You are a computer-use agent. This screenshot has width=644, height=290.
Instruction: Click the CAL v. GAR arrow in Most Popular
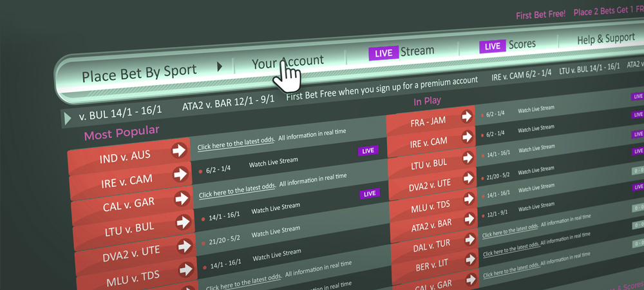[x=182, y=198]
